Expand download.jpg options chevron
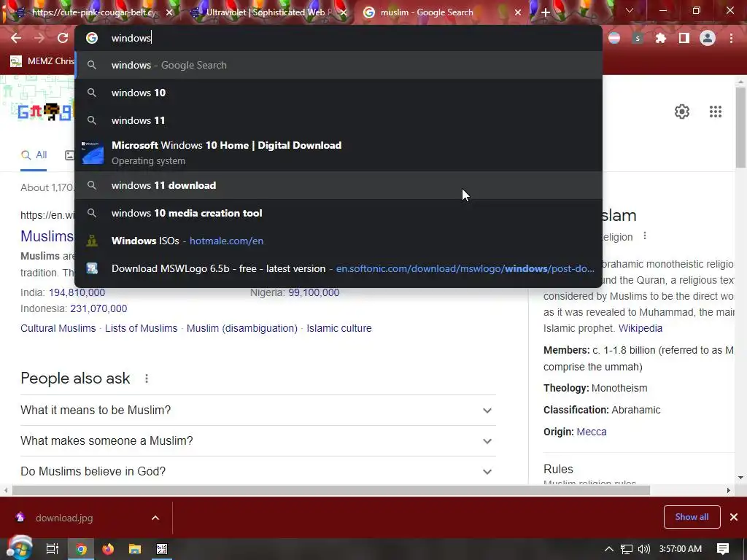This screenshot has width=747, height=560. [x=155, y=518]
